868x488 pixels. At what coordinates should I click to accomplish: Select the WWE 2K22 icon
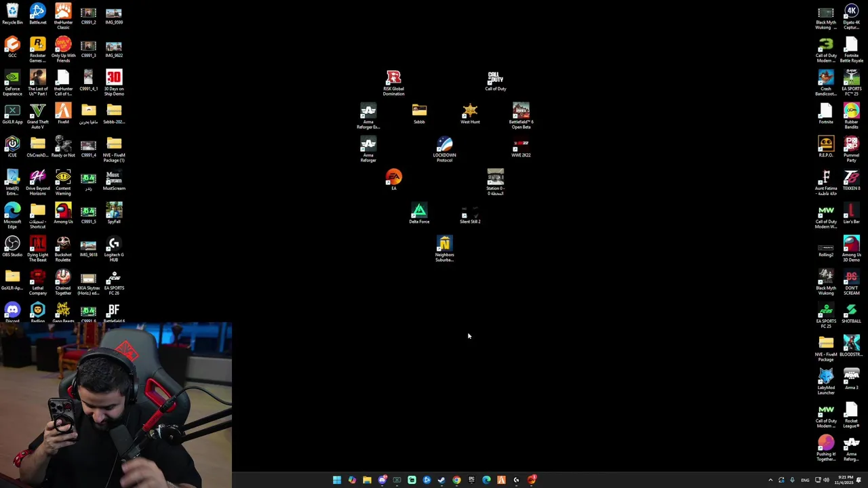pos(521,146)
